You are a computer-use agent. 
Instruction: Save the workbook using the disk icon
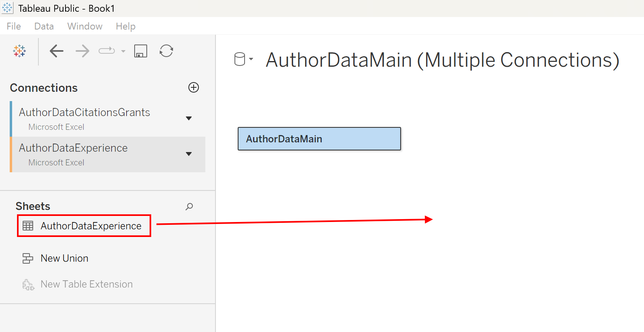[x=141, y=51]
